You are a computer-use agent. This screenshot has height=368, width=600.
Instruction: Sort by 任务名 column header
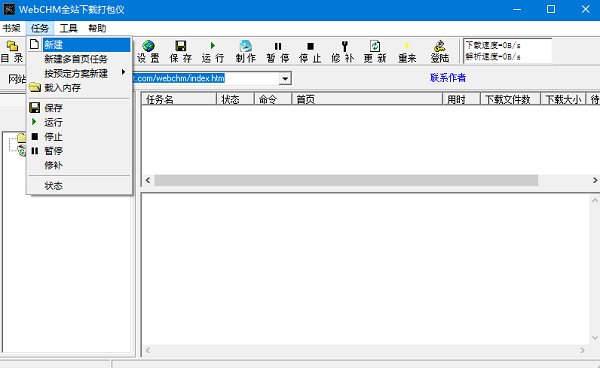(179, 99)
